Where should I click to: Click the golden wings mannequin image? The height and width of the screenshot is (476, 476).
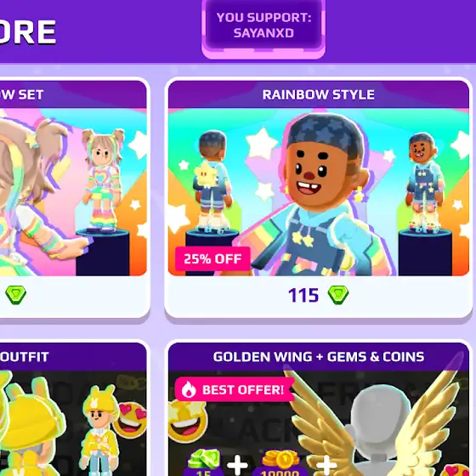coord(377,422)
